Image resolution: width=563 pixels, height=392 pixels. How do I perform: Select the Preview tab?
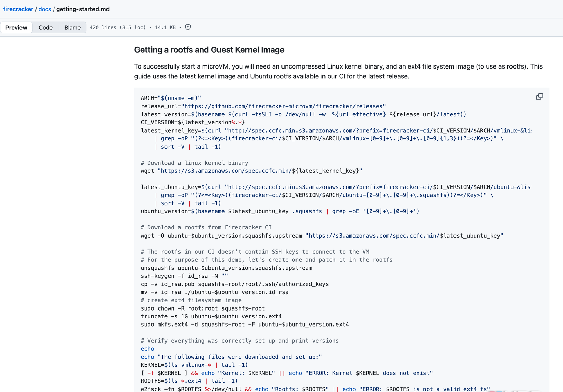point(16,27)
